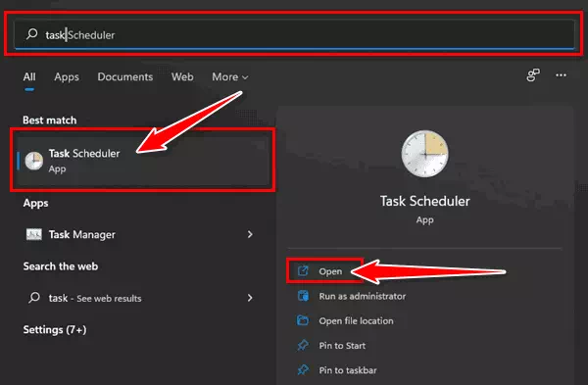Click the Best match heading

50,120
